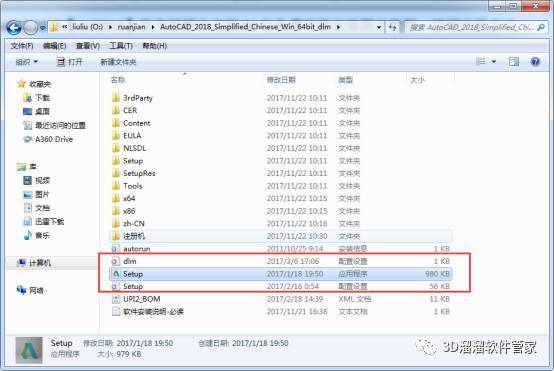Select the 软件安装说明-必读 text file icon
Image resolution: width=554 pixels, height=371 pixels.
coord(116,312)
